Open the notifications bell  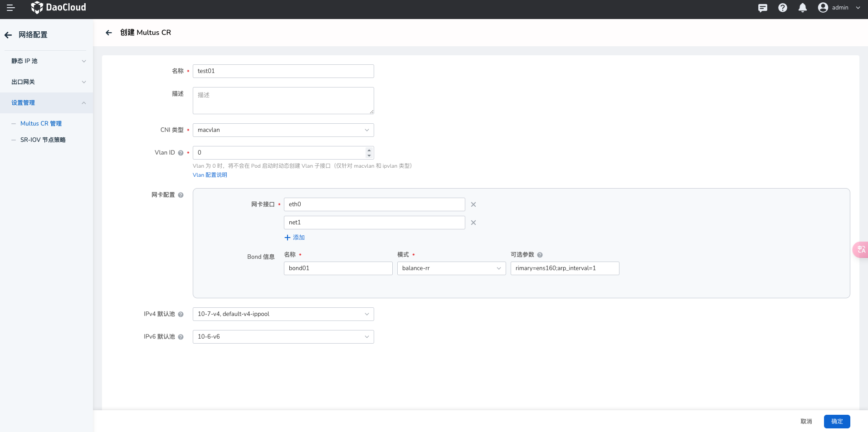[803, 8]
